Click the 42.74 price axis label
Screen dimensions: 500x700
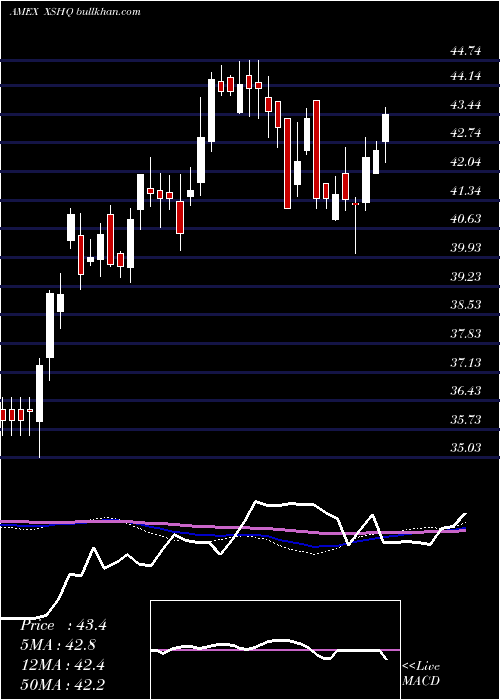(466, 133)
